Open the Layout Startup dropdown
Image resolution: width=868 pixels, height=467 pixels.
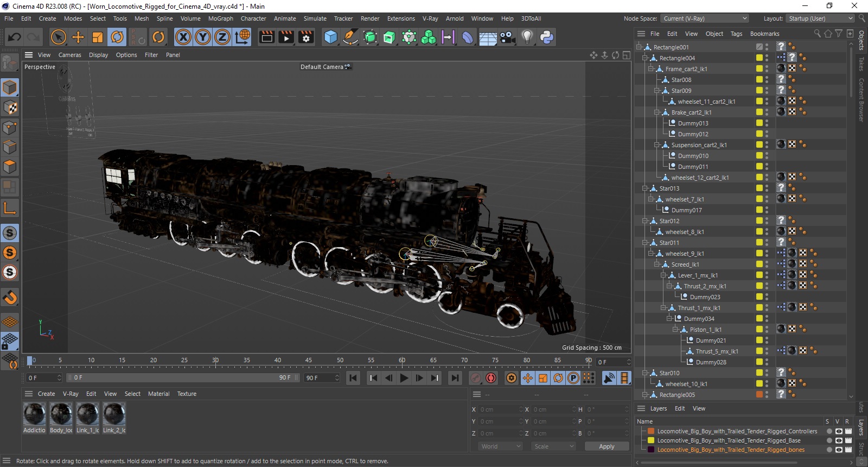point(820,18)
